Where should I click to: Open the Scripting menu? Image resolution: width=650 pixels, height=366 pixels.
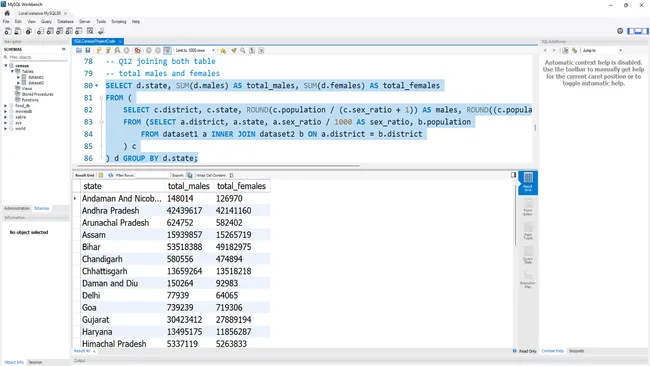[x=119, y=22]
